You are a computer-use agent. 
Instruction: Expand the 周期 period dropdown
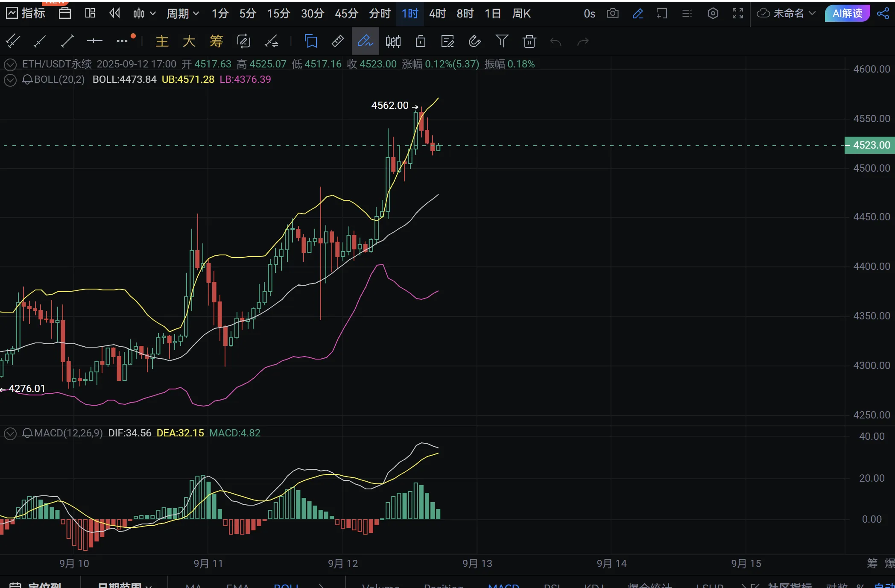(183, 14)
